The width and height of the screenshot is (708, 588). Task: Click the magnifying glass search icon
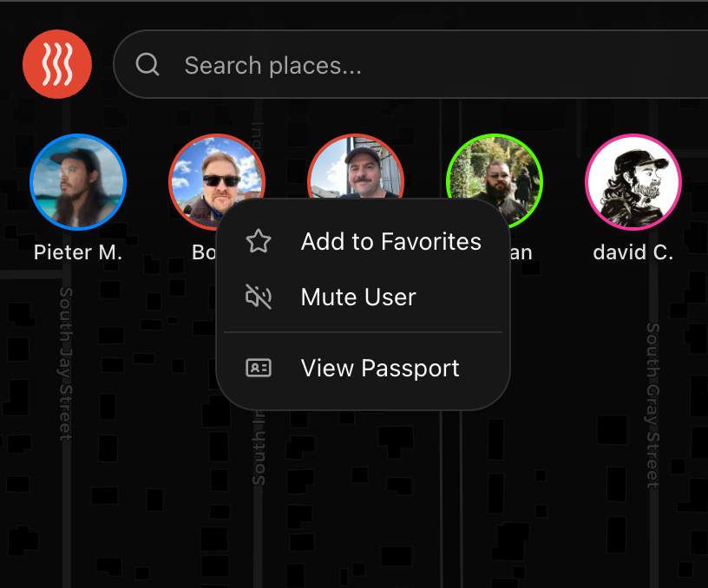147,65
